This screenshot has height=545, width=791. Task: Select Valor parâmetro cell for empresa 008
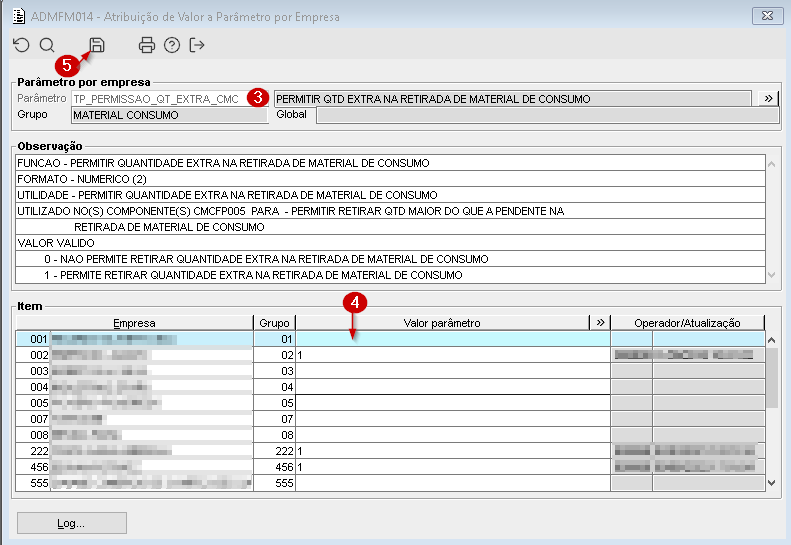453,435
